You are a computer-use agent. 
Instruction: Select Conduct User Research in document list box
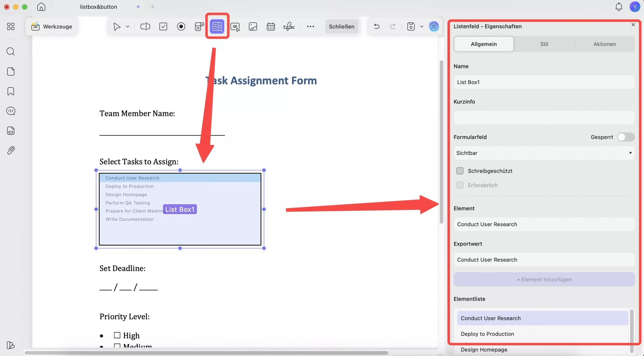click(x=180, y=178)
